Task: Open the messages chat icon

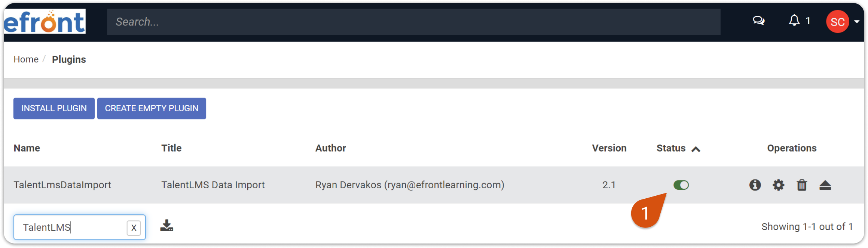Action: pos(758,21)
